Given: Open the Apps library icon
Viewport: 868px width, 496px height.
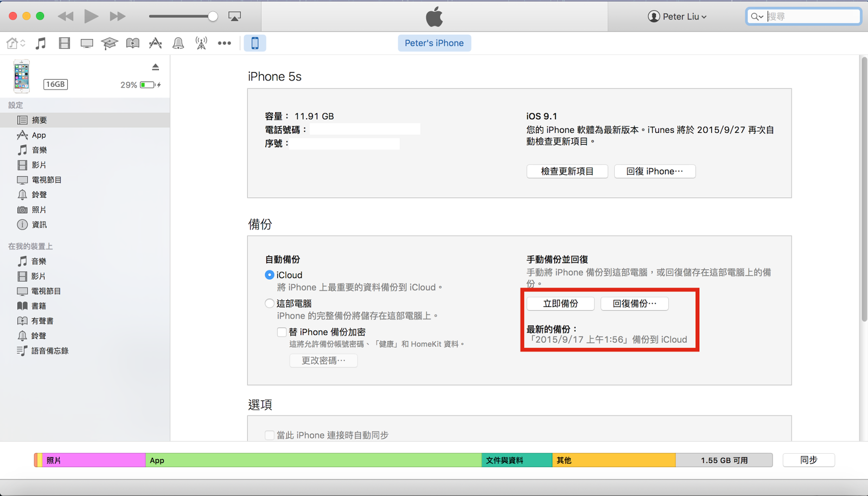Looking at the screenshot, I should click(155, 43).
